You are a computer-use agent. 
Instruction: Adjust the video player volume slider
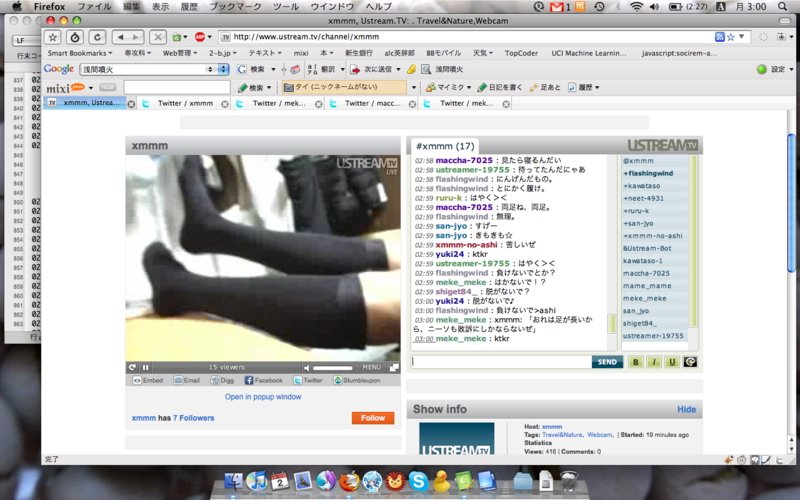point(333,368)
